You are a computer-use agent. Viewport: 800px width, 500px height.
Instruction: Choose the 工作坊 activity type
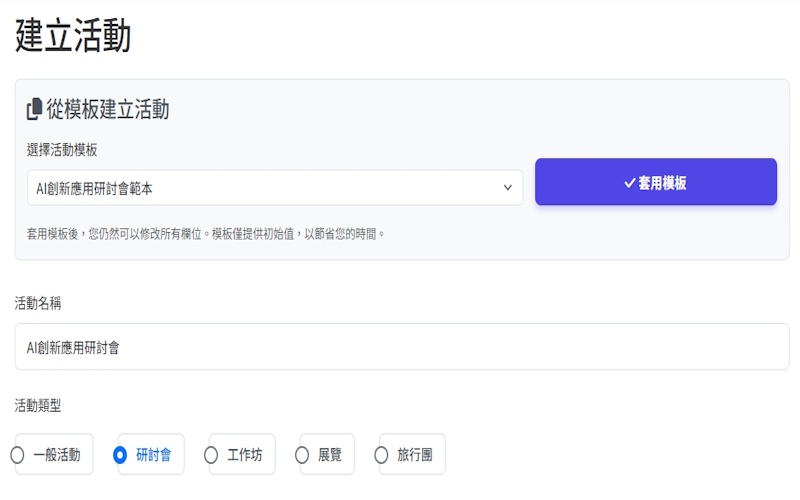[211, 455]
